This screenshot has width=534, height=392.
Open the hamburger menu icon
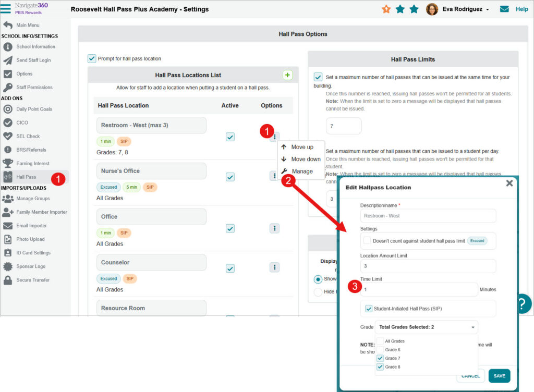[6, 8]
